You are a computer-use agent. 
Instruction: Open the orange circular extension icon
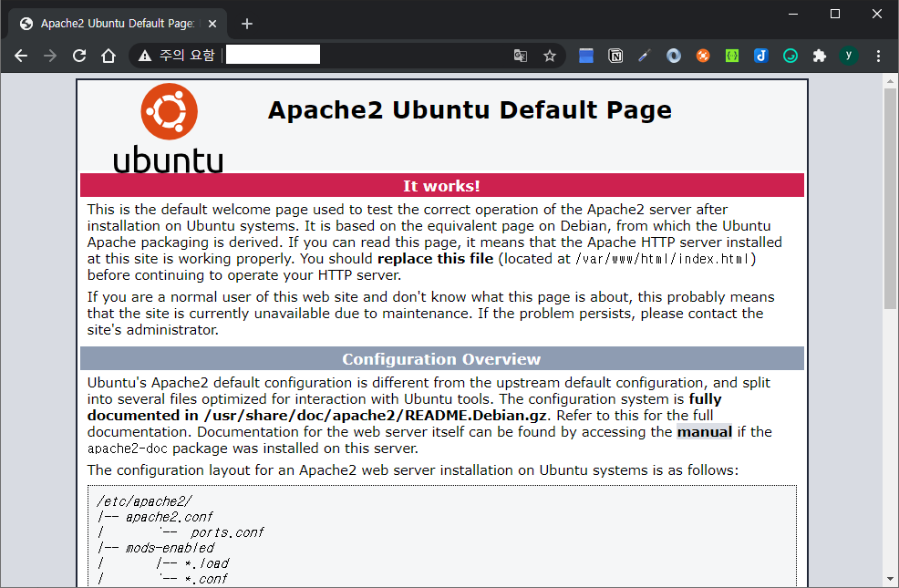coord(703,56)
